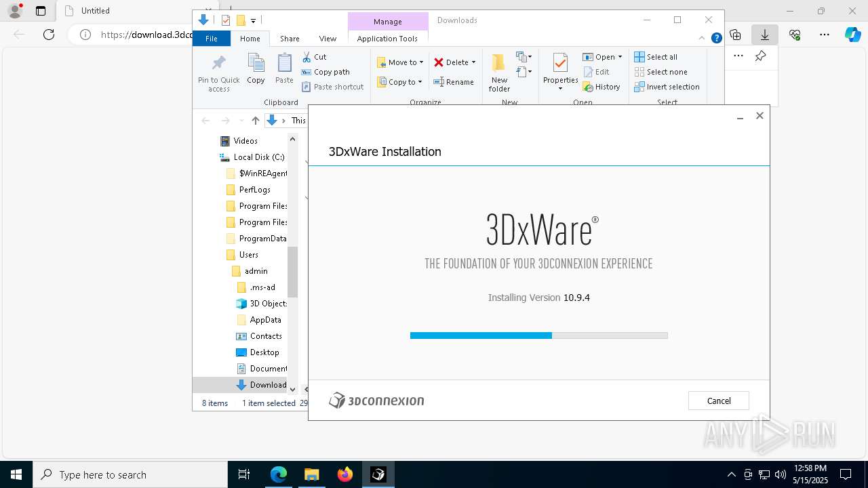The image size is (868, 488).
Task: Click Copy path in ribbon
Action: (325, 72)
